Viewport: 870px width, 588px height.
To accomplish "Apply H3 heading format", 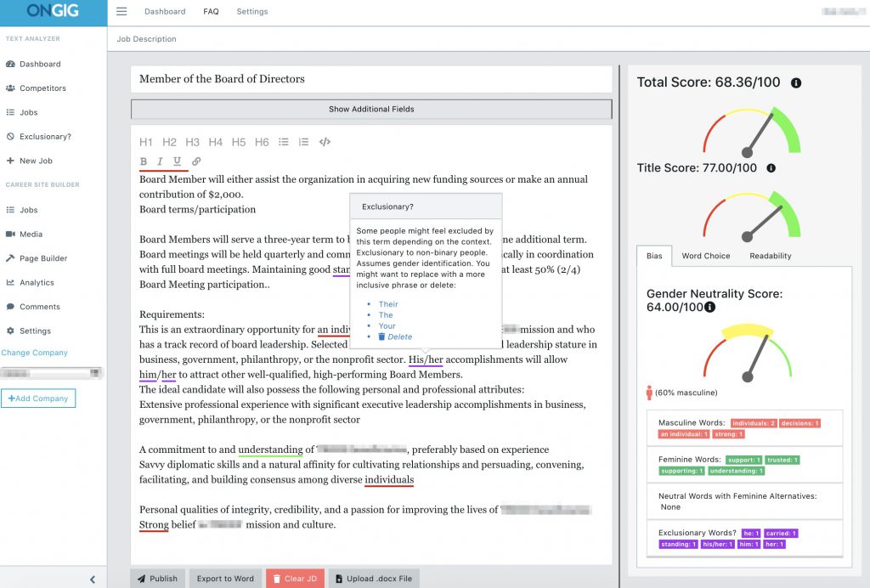I will coord(193,142).
